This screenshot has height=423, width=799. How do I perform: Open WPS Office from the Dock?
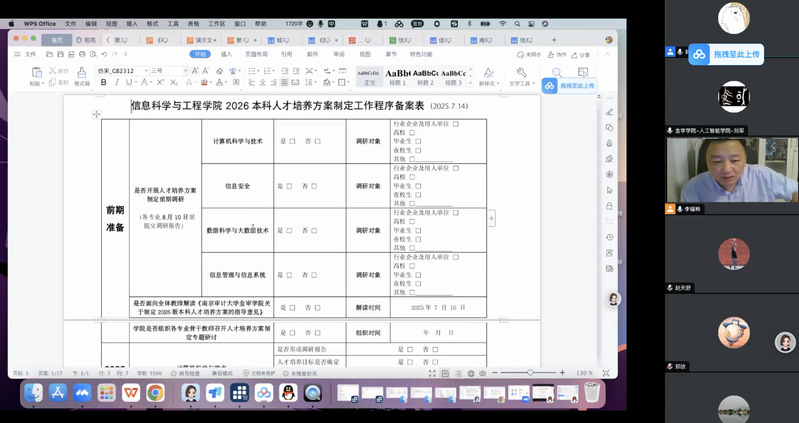coord(132,394)
